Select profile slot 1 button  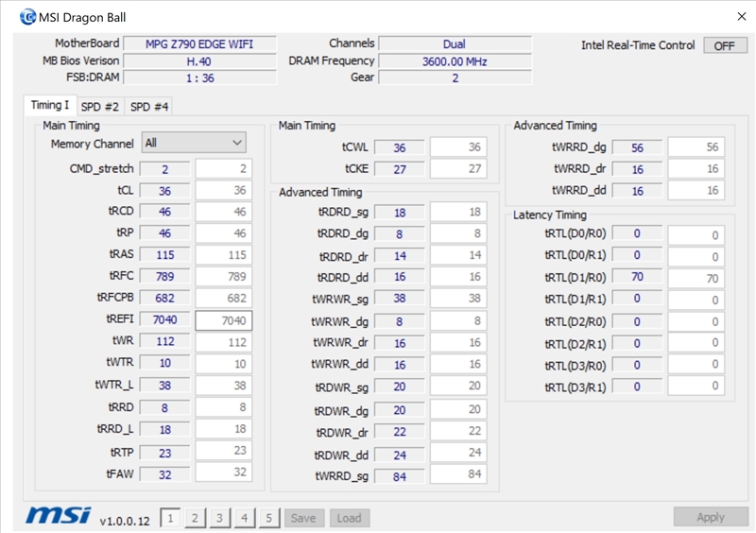(x=170, y=518)
